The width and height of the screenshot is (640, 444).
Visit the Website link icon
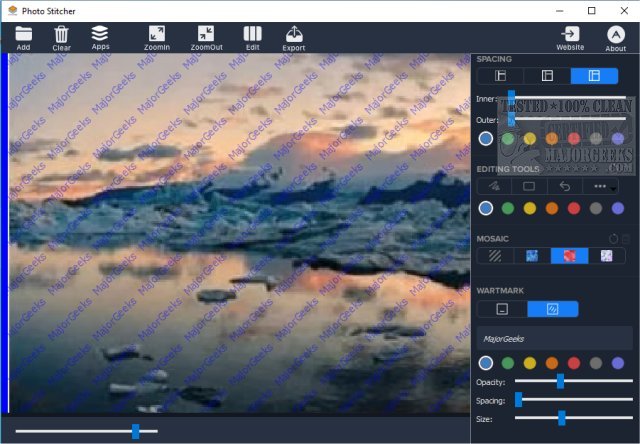pyautogui.click(x=570, y=34)
